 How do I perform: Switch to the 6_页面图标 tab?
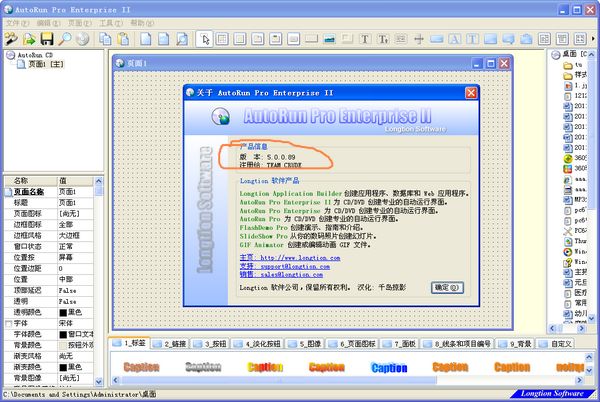tap(352, 344)
